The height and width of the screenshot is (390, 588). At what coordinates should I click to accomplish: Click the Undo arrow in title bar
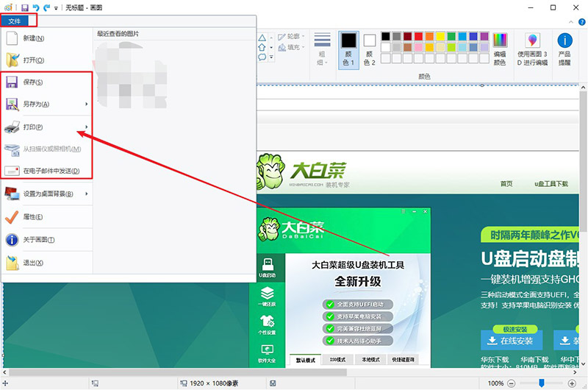coord(35,7)
